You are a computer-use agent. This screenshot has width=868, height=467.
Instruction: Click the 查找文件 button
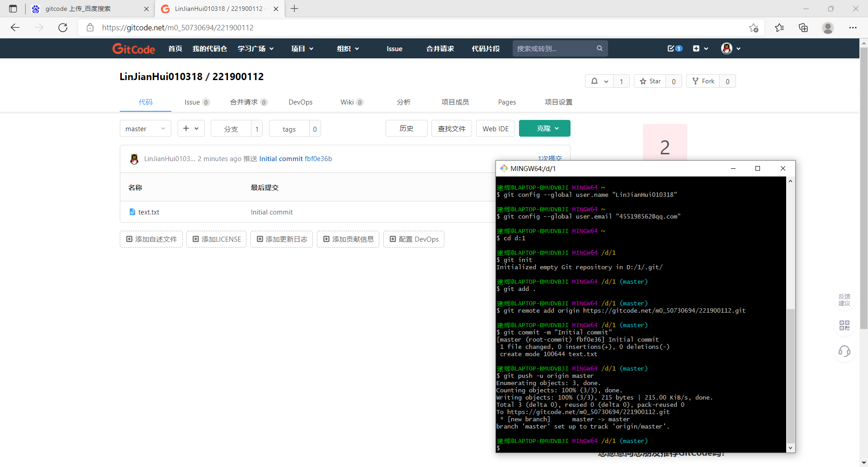coord(451,129)
